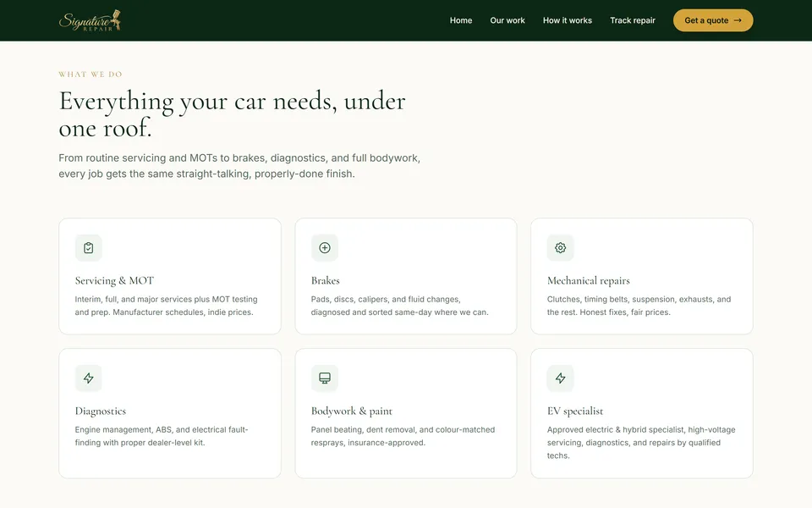Click the 'Engine management, ABS' description
Viewport: 812px width, 508px height.
(162, 436)
